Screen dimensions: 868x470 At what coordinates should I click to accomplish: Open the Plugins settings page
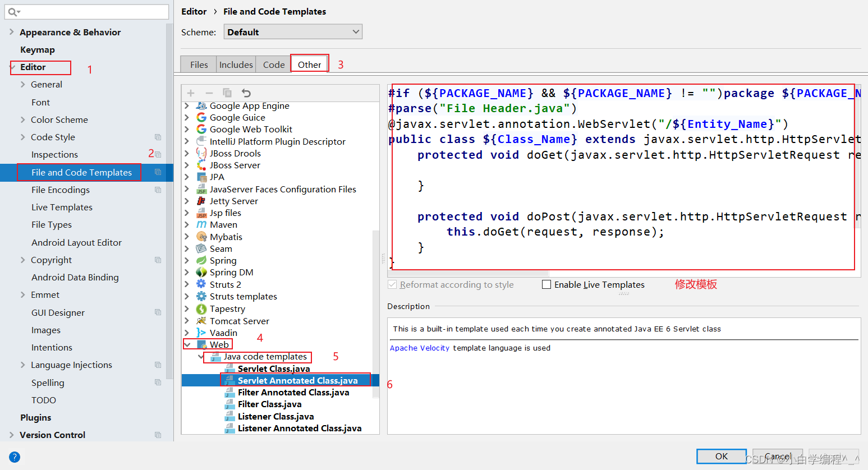(x=35, y=417)
